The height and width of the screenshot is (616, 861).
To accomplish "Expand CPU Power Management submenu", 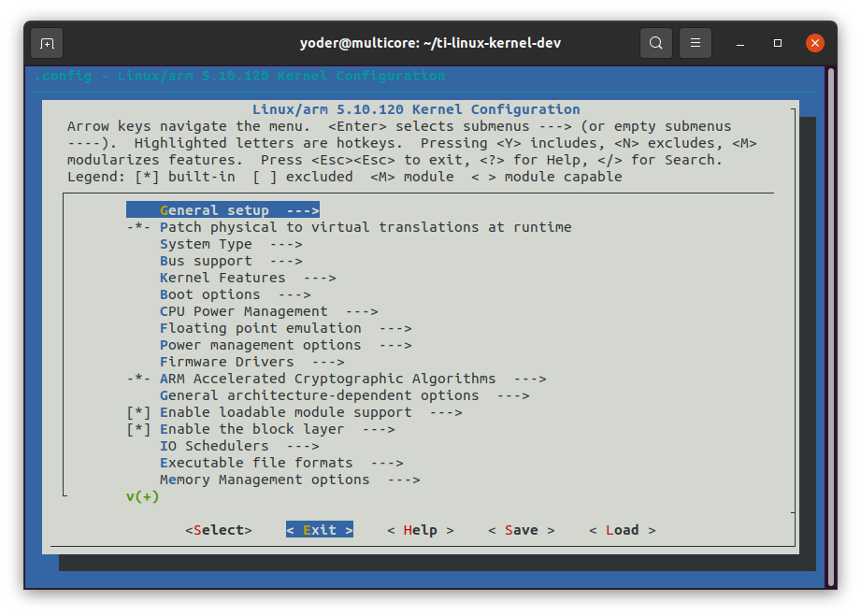I will click(269, 312).
